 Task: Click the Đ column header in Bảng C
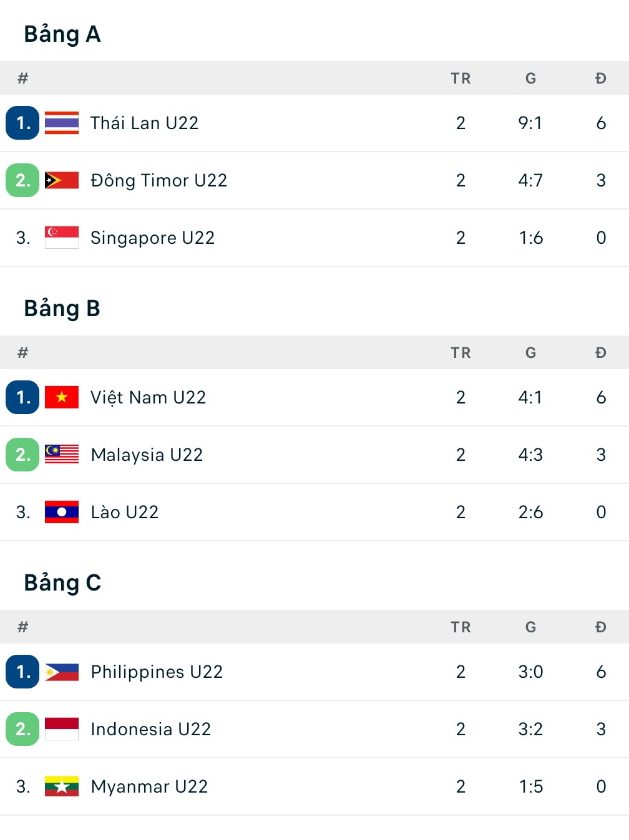601,627
